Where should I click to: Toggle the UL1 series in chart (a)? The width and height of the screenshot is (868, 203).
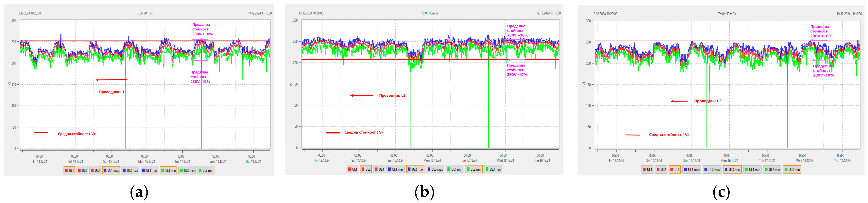(69, 170)
